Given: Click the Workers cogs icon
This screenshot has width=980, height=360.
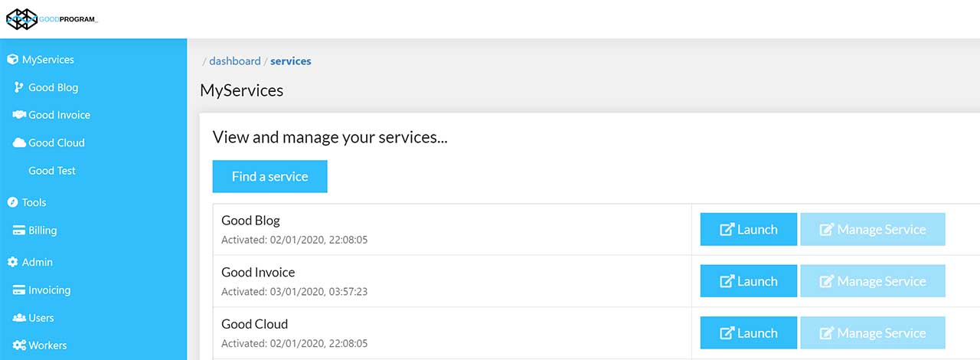Looking at the screenshot, I should point(19,345).
